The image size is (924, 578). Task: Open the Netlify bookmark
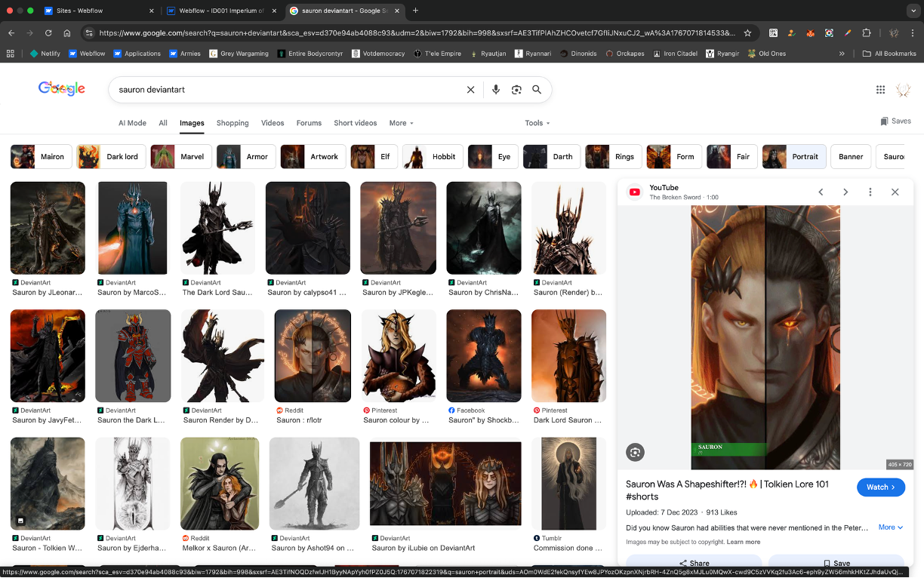coord(45,54)
